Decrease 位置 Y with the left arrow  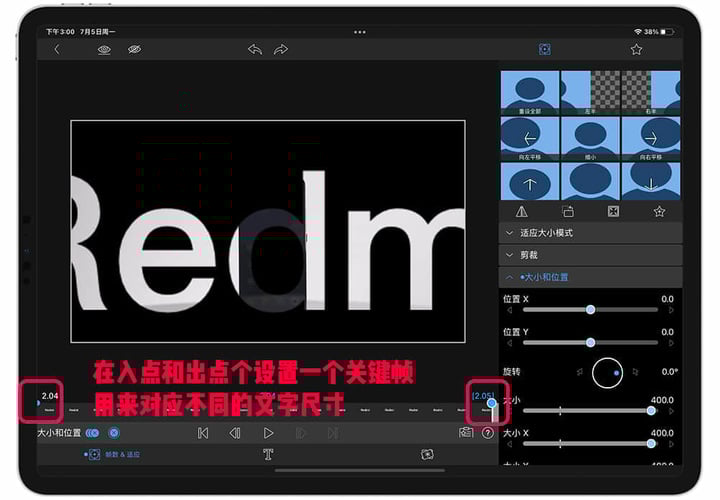(509, 343)
